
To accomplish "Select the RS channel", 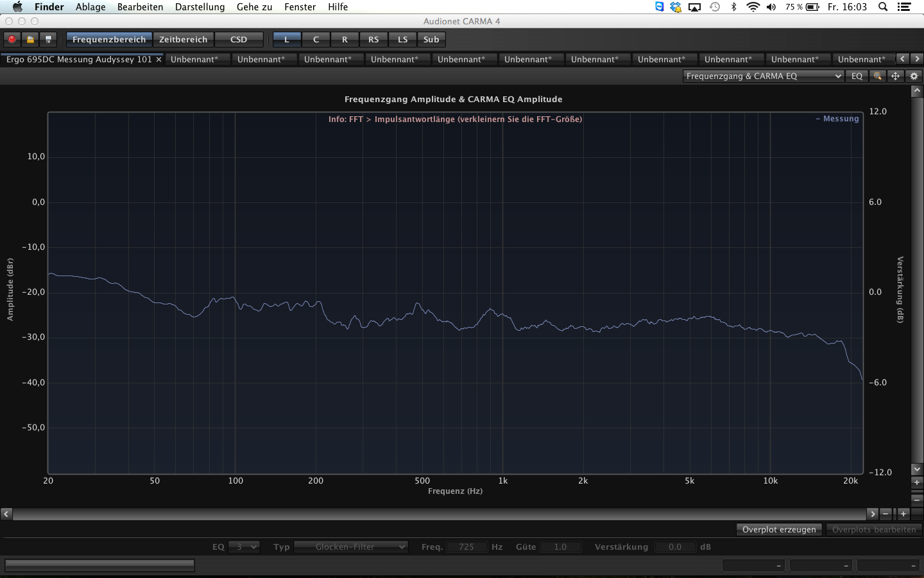I will [x=373, y=39].
